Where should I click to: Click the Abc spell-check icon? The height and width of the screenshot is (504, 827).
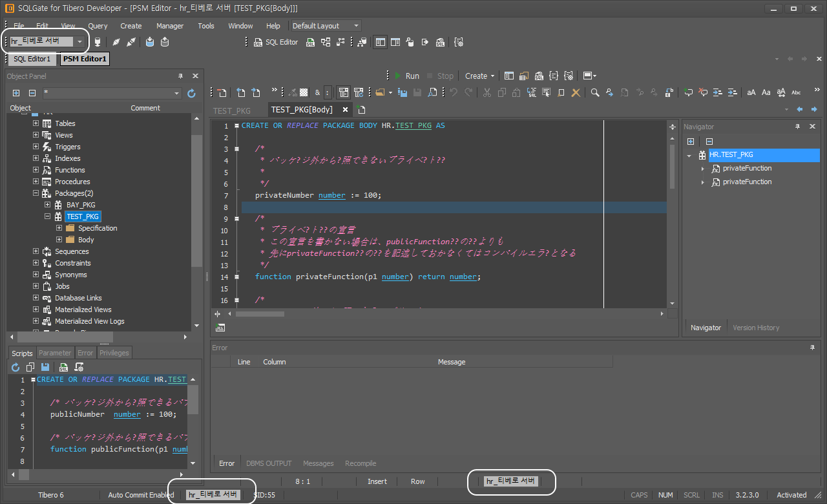[x=796, y=92]
